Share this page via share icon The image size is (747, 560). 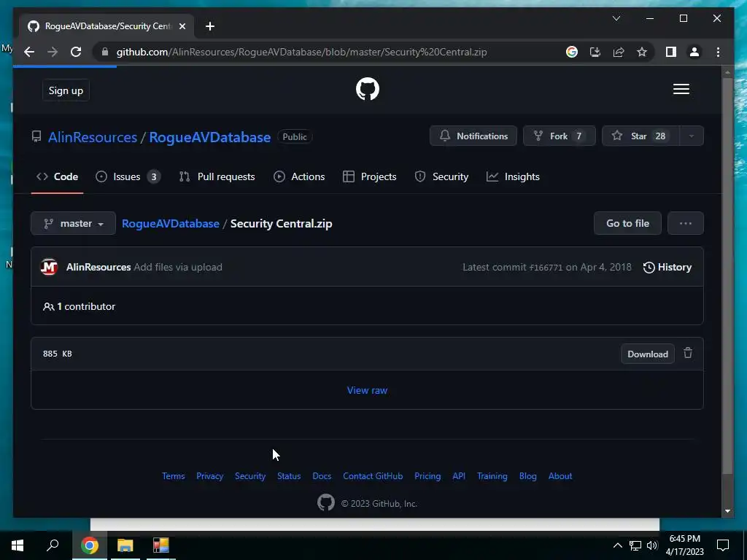619,52
